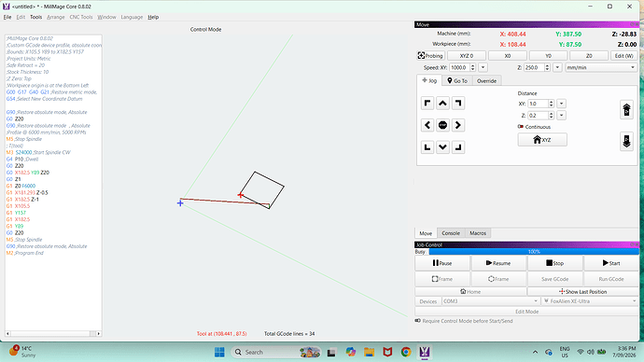Switch to Edit Mode

[x=526, y=312]
